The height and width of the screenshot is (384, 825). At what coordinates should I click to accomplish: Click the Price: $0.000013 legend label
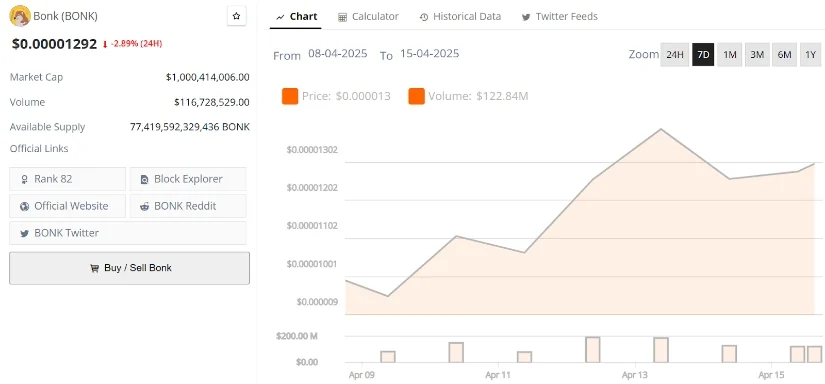click(x=346, y=96)
